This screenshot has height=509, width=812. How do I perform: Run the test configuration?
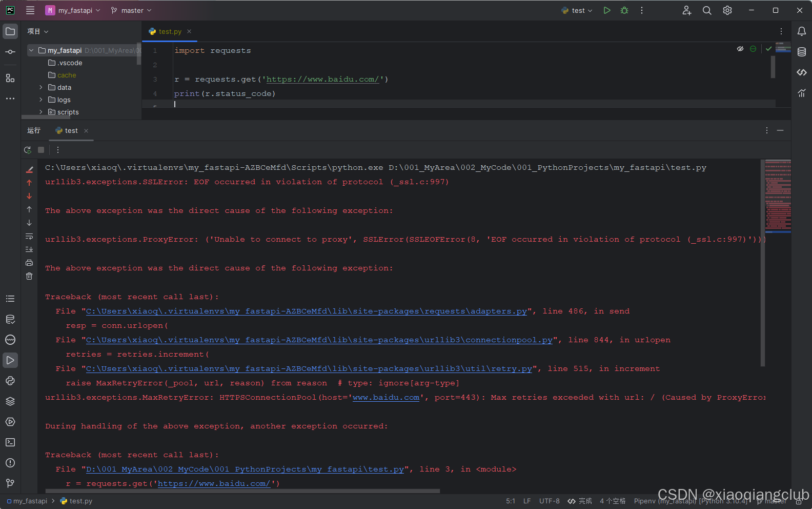[x=607, y=10]
